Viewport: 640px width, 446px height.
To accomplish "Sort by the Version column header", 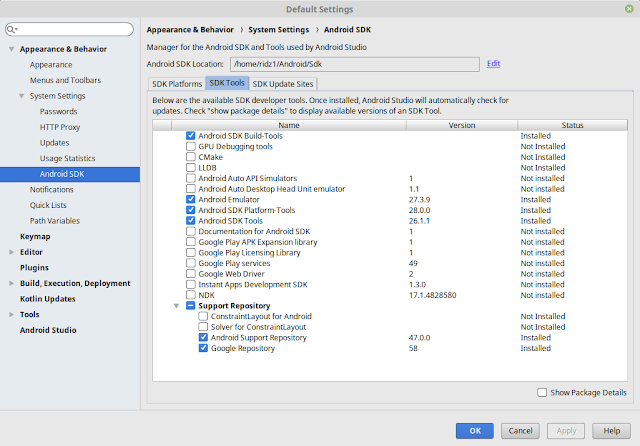I will tap(462, 125).
